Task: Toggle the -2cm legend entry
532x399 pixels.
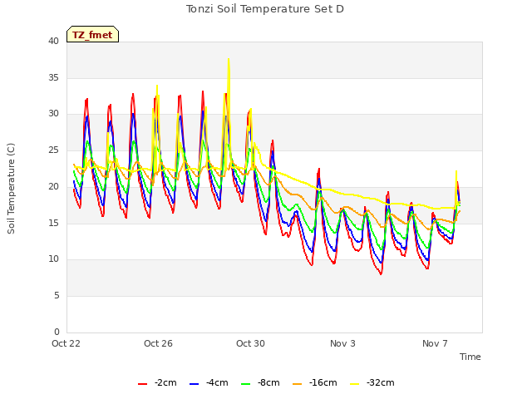Action: click(157, 382)
